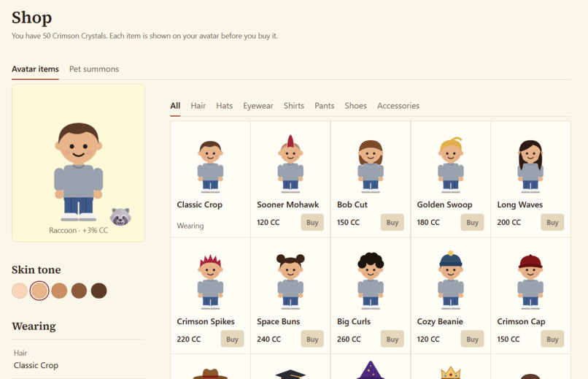588x379 pixels.
Task: Select the Long Waves avatar thumbnail
Action: pos(530,166)
